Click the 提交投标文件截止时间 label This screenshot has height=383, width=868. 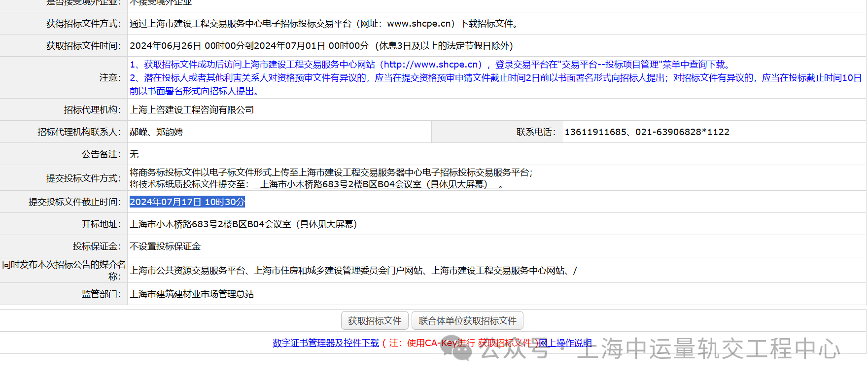[74, 202]
